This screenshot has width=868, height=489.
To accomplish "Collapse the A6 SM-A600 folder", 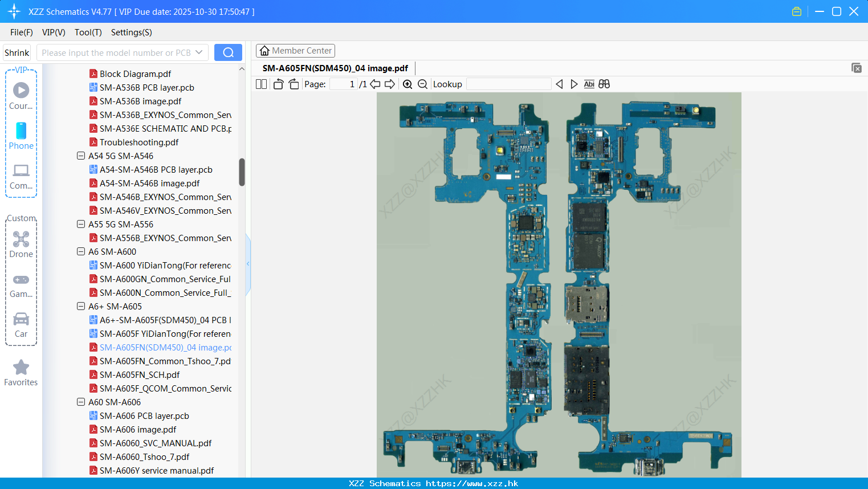I will click(81, 251).
